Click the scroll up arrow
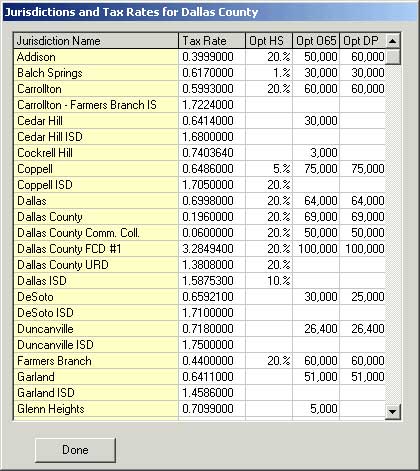The height and width of the screenshot is (471, 420). click(x=393, y=41)
